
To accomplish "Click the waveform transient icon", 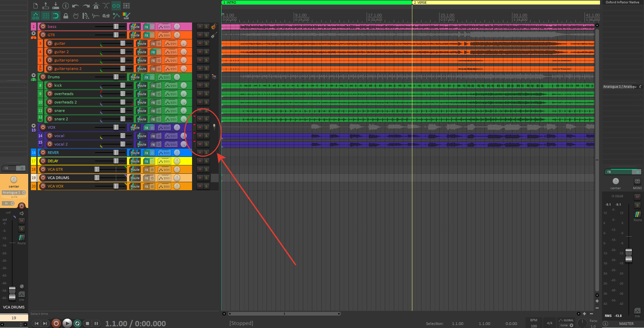I will (x=96, y=16).
